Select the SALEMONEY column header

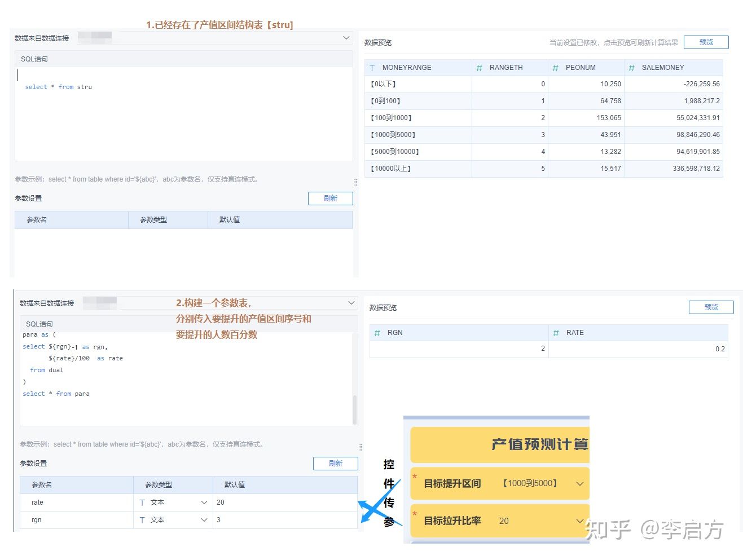(674, 68)
